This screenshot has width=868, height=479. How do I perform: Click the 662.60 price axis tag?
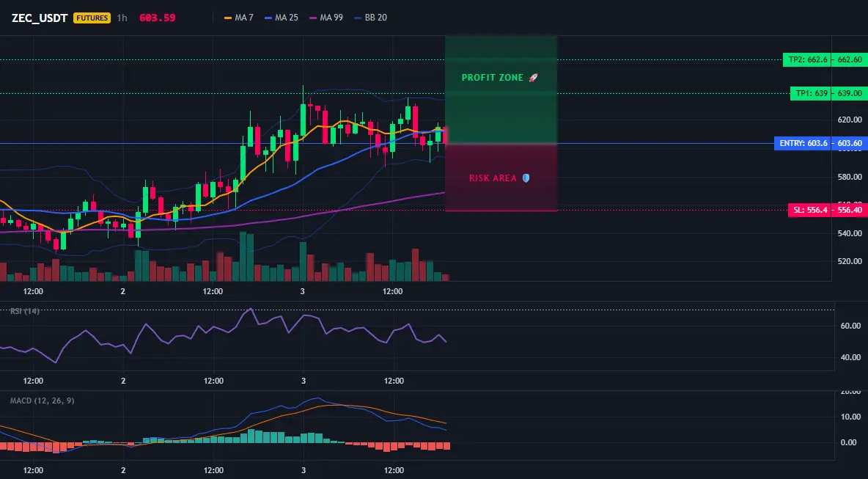click(850, 60)
